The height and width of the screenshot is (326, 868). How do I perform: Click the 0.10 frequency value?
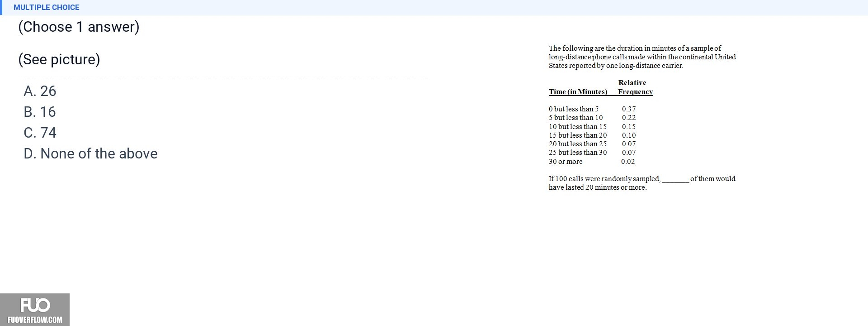[629, 135]
